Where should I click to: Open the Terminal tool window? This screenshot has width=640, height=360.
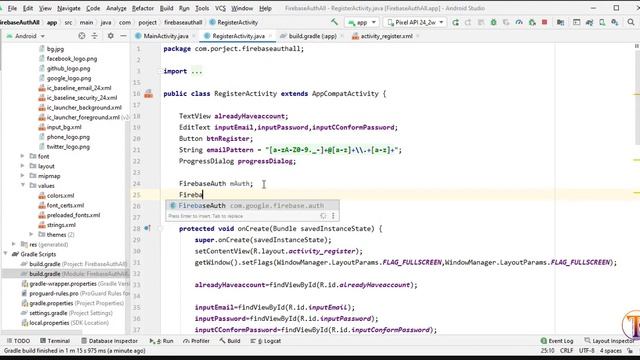55,341
